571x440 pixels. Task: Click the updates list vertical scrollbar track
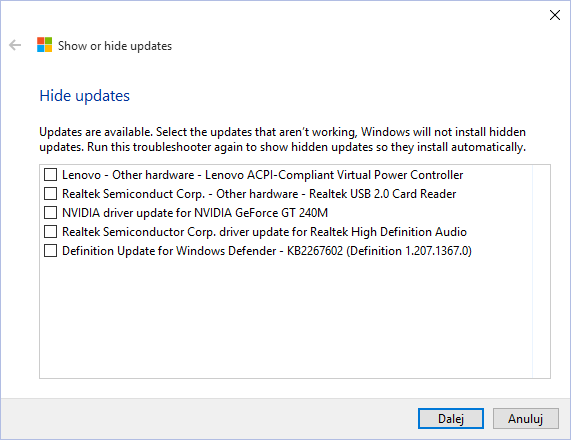pyautogui.click(x=541, y=271)
